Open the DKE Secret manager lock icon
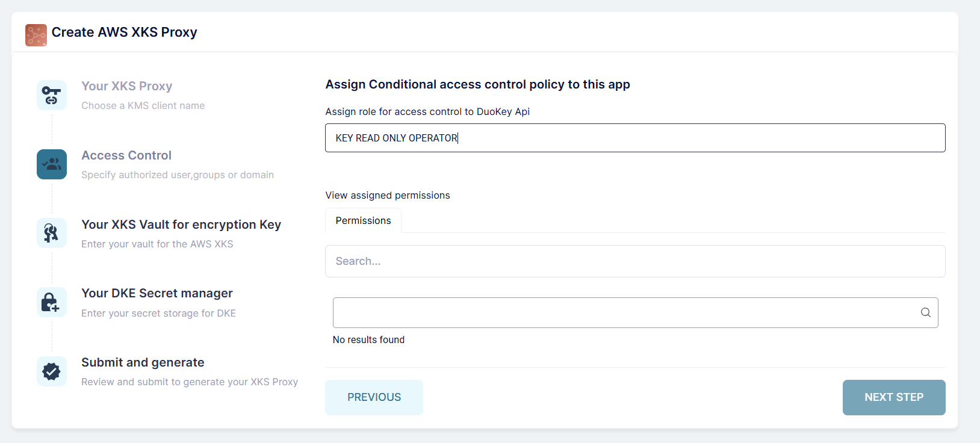 pyautogui.click(x=52, y=302)
